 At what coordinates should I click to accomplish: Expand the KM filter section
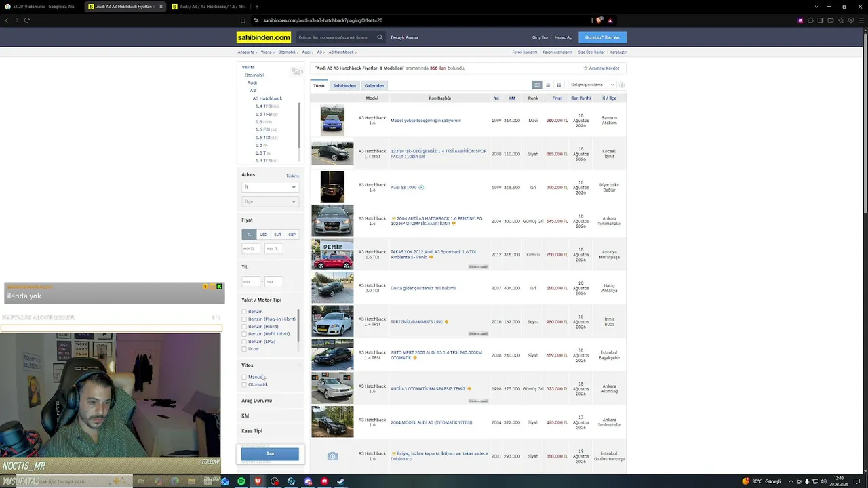pyautogui.click(x=270, y=415)
